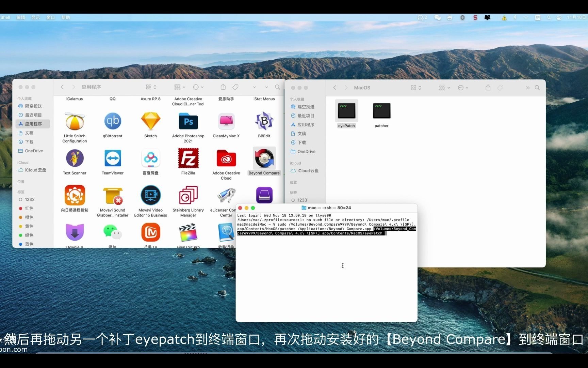The height and width of the screenshot is (368, 588).
Task: Select the patcher exec file
Action: tap(381, 111)
